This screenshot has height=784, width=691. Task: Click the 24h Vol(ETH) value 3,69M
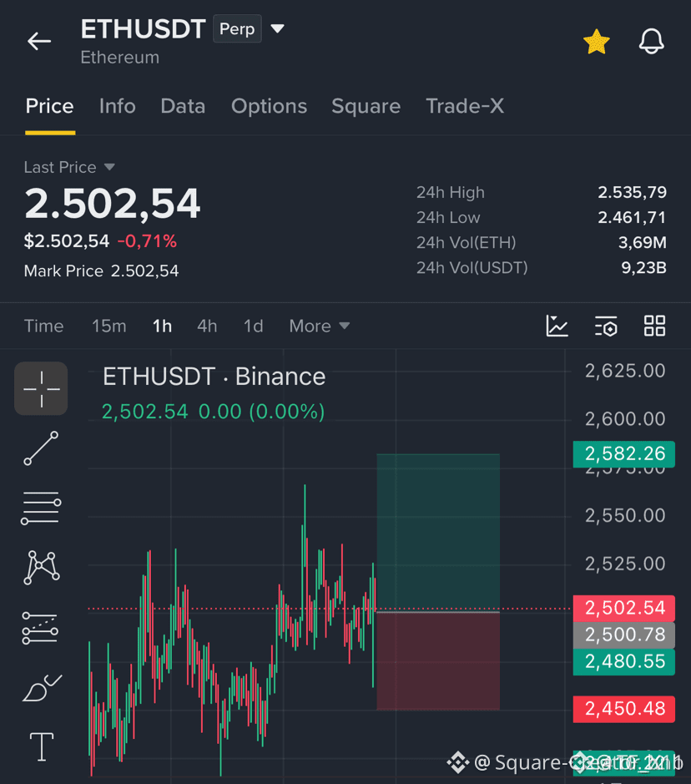pos(643,242)
